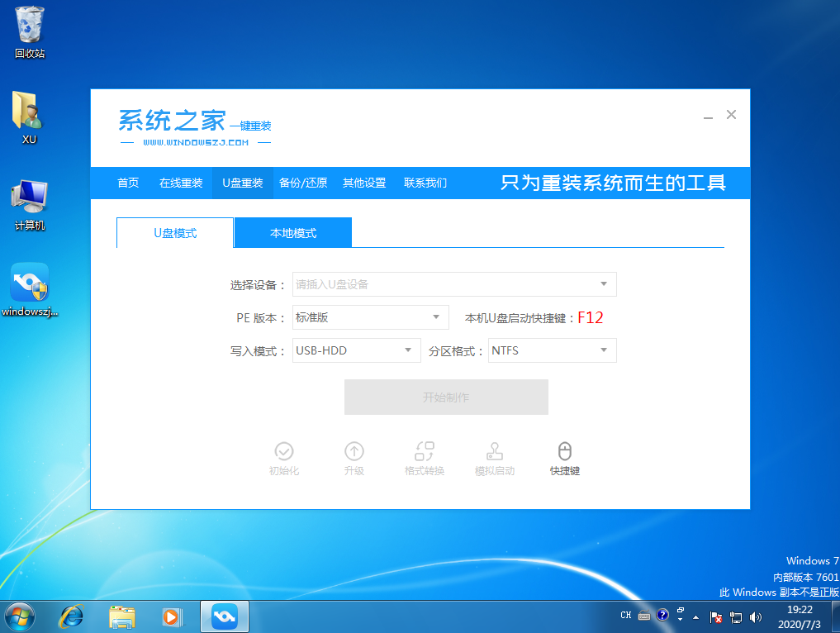
Task: Click the show desktop strip at the taskbar end
Action: pos(836,617)
